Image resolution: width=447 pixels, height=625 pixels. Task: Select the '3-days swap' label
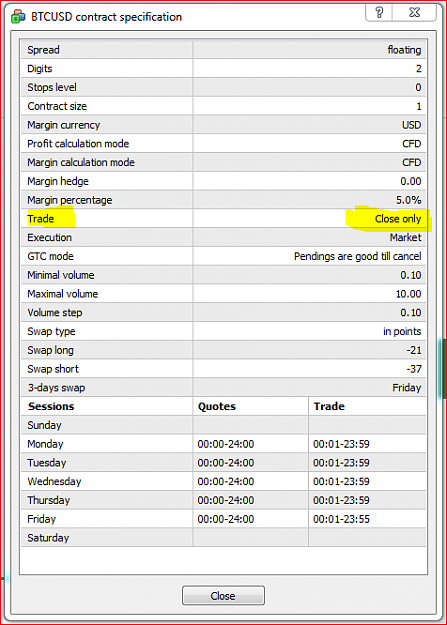[x=56, y=387]
